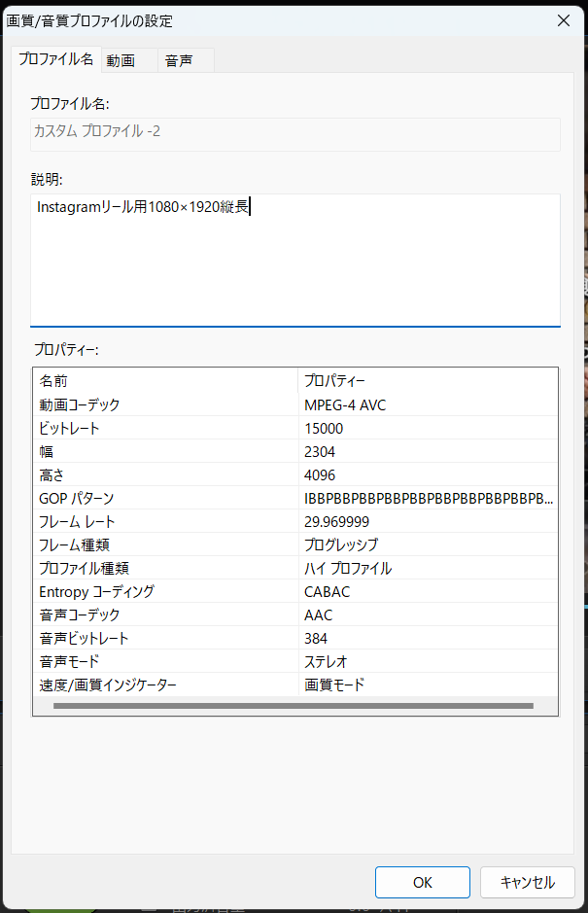Image resolution: width=588 pixels, height=913 pixels.
Task: Select the 高さ row name
Action: click(52, 475)
